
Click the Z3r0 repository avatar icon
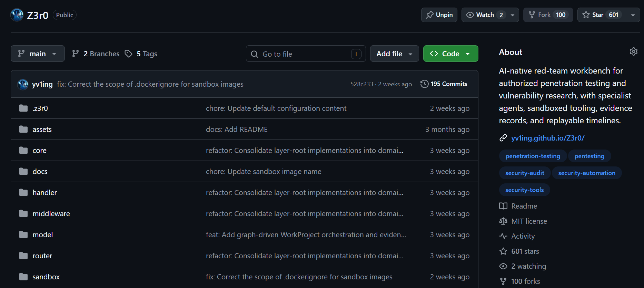point(17,15)
